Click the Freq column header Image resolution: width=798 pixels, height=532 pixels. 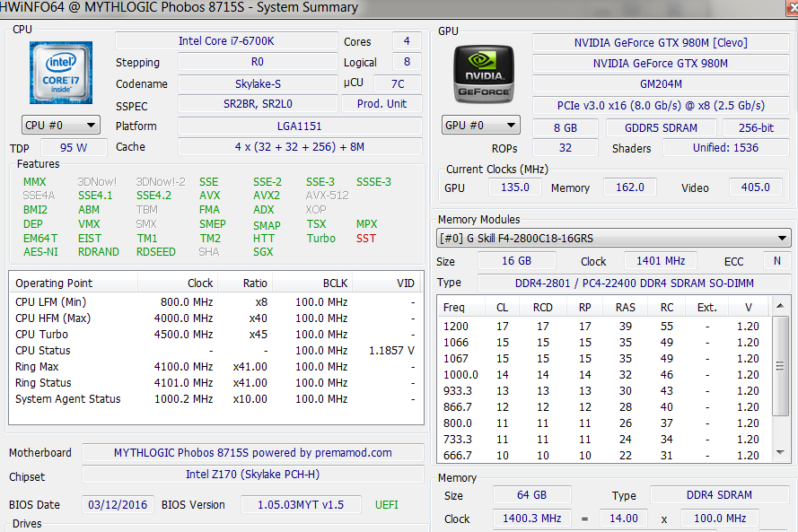coord(461,307)
